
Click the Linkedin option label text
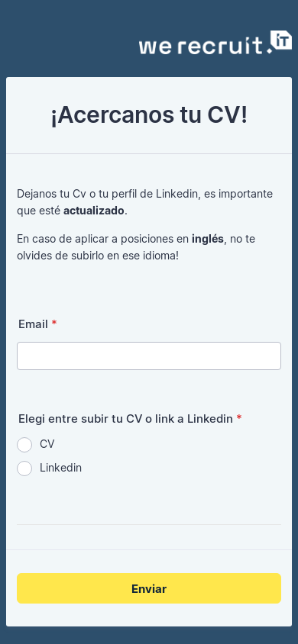point(61,468)
